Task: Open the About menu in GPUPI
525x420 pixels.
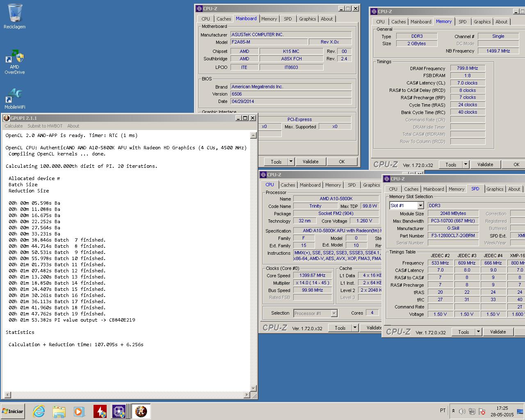Action: tap(73, 126)
